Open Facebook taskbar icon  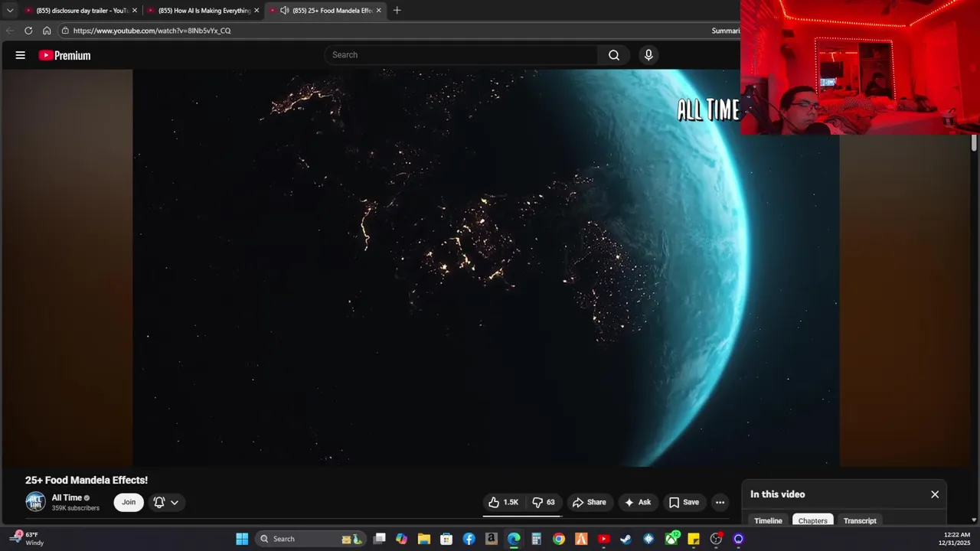[469, 539]
